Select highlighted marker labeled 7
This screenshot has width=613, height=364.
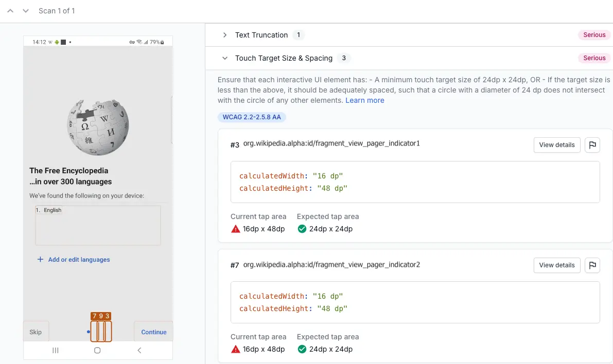[94, 316]
